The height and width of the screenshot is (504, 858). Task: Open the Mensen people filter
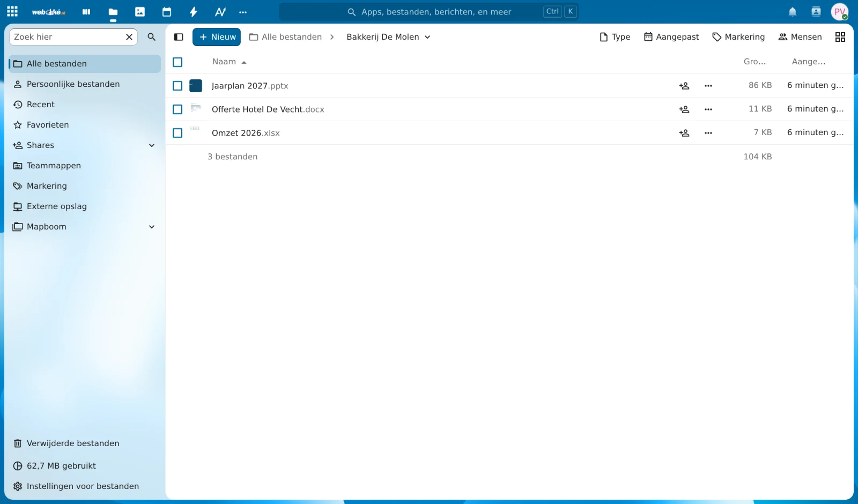(x=800, y=37)
